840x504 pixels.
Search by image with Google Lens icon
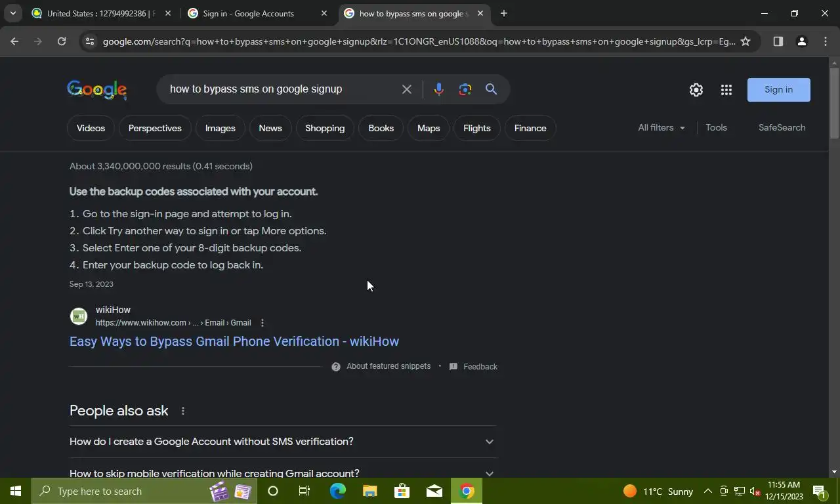tap(465, 89)
